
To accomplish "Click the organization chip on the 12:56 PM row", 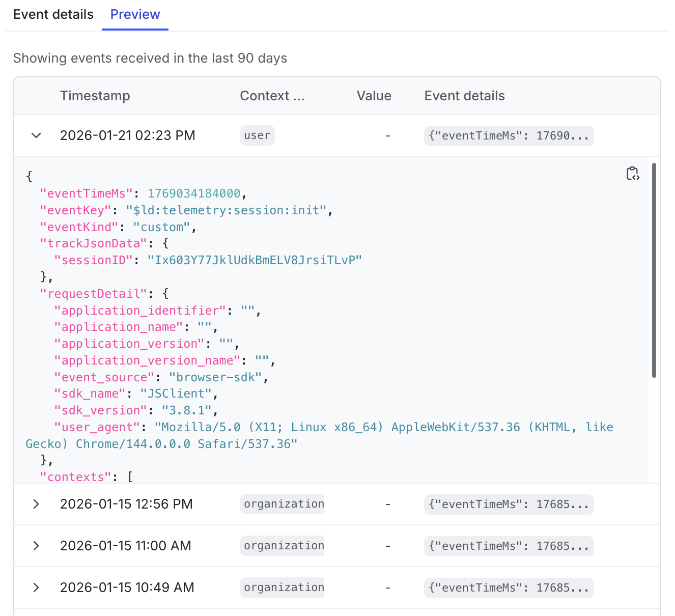I will 282,504.
